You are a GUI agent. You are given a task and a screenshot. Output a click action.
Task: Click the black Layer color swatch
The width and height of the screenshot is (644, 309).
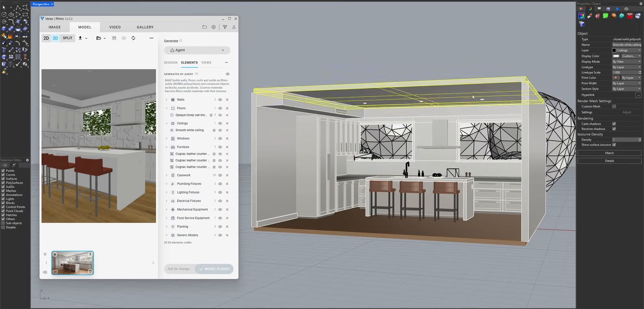coord(614,50)
